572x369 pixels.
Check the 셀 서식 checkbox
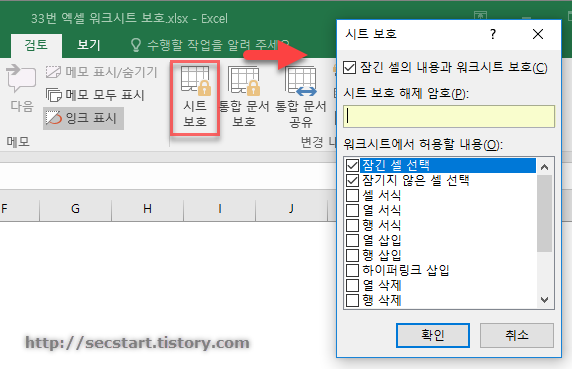(352, 195)
